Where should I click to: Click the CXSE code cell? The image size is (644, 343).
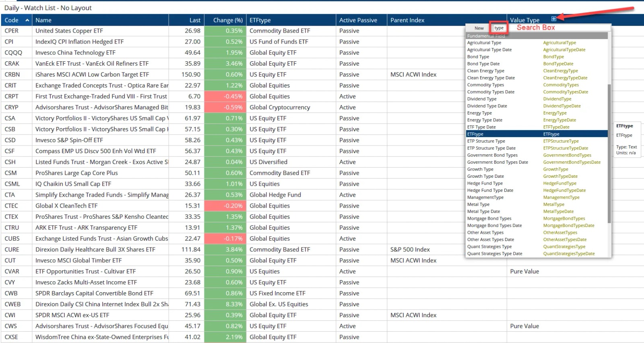point(17,337)
